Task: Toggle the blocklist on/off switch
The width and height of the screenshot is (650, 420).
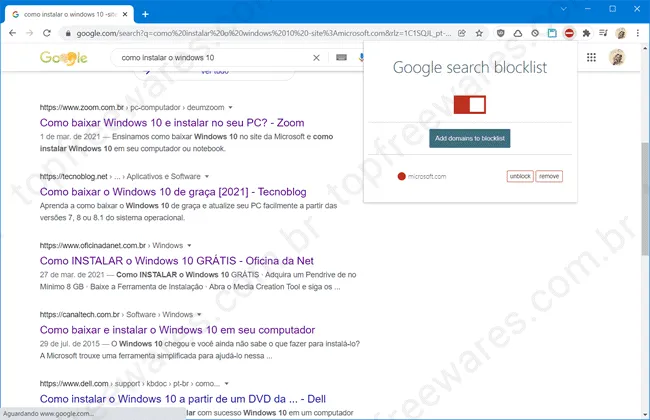Action: click(x=470, y=104)
